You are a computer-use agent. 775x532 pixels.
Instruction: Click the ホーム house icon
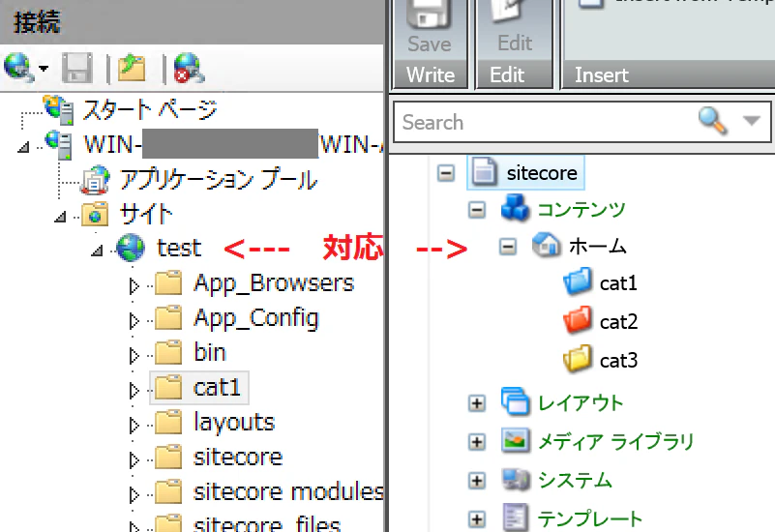547,245
